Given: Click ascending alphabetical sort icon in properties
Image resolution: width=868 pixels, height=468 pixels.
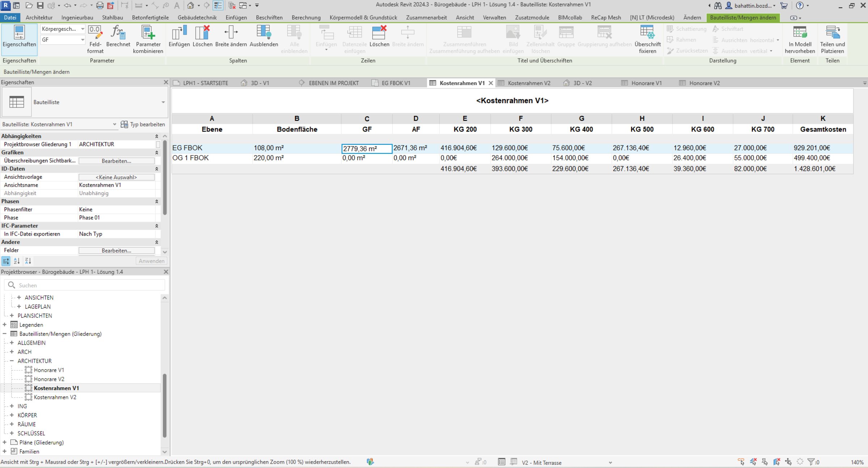Looking at the screenshot, I should 17,261.
